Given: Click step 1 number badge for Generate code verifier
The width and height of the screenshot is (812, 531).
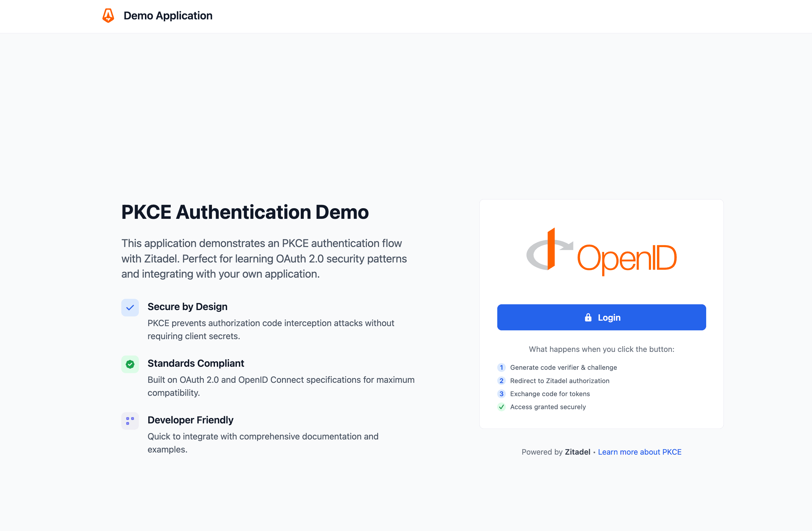Looking at the screenshot, I should click(501, 367).
